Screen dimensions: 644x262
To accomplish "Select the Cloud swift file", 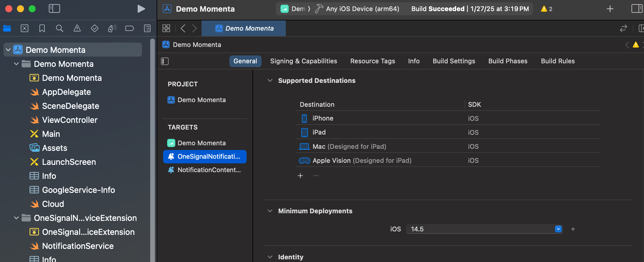I will point(53,204).
